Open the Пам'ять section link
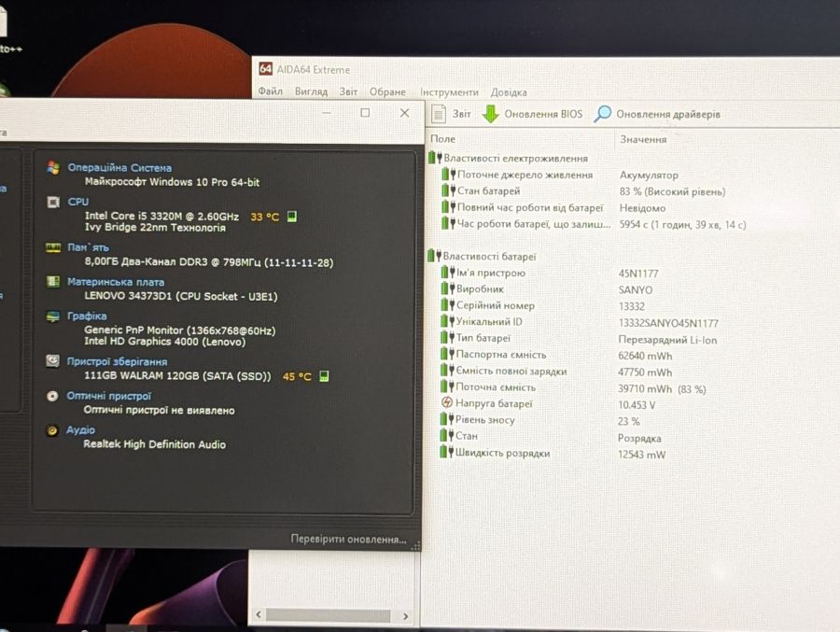The height and width of the screenshot is (632, 840). pos(88,247)
